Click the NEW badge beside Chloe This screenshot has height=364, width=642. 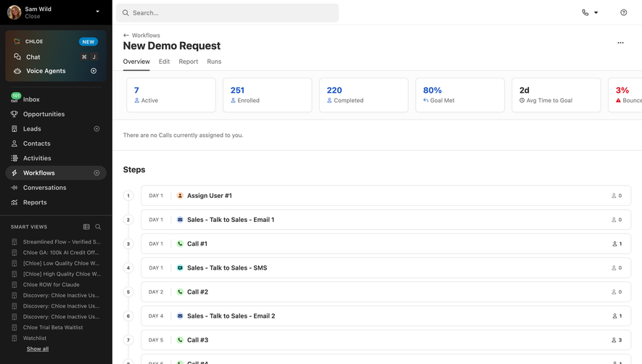click(89, 42)
